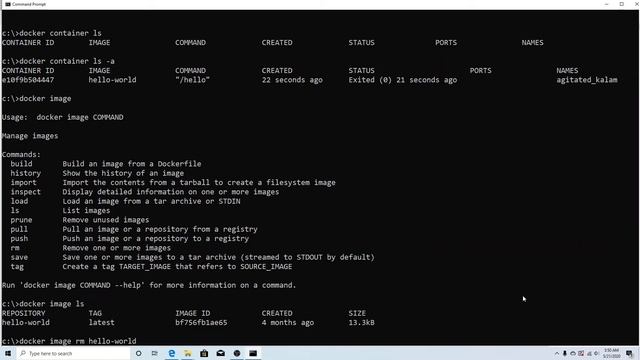Open the volume speaker tray icon
Screen dimensions: 640x360
(596, 353)
